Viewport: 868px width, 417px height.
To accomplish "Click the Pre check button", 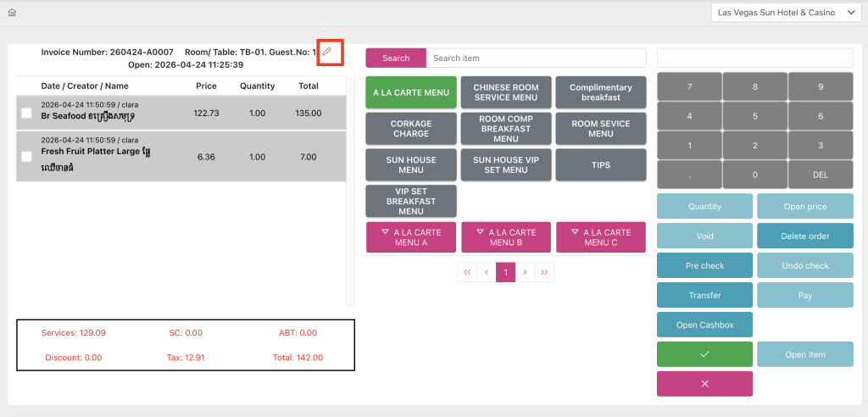I will [x=704, y=265].
